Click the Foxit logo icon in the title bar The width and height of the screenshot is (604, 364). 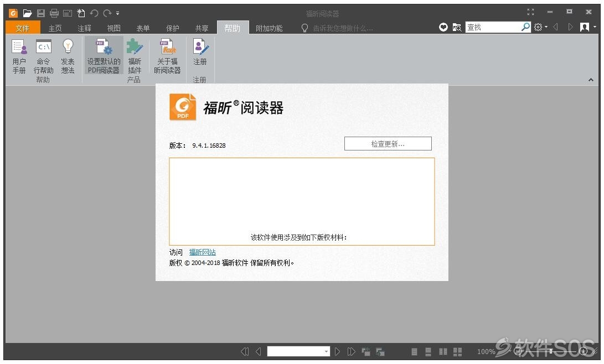pos(13,13)
